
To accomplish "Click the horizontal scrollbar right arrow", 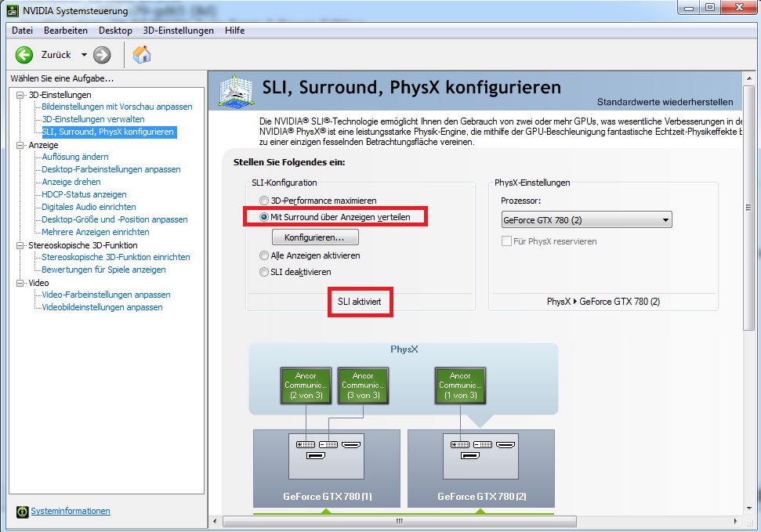I will point(736,522).
